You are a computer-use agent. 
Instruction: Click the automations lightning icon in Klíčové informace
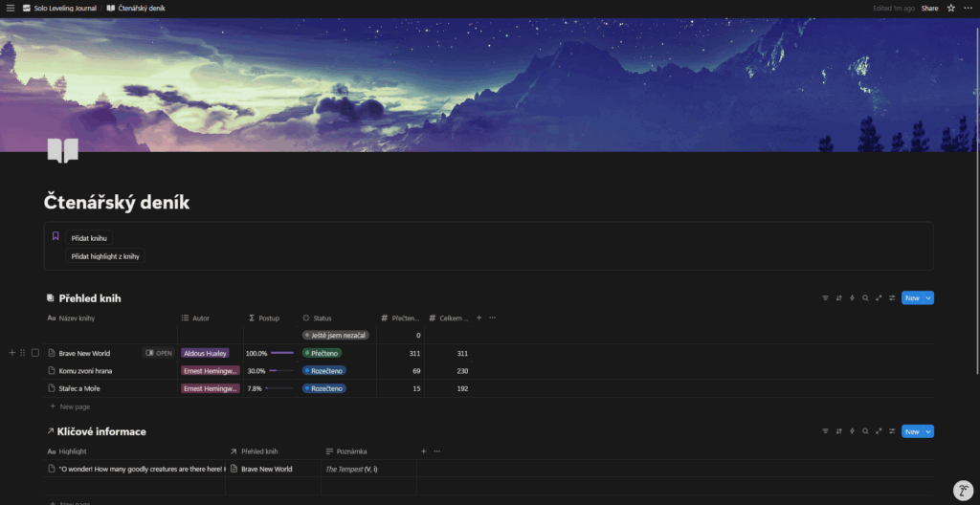(x=852, y=431)
